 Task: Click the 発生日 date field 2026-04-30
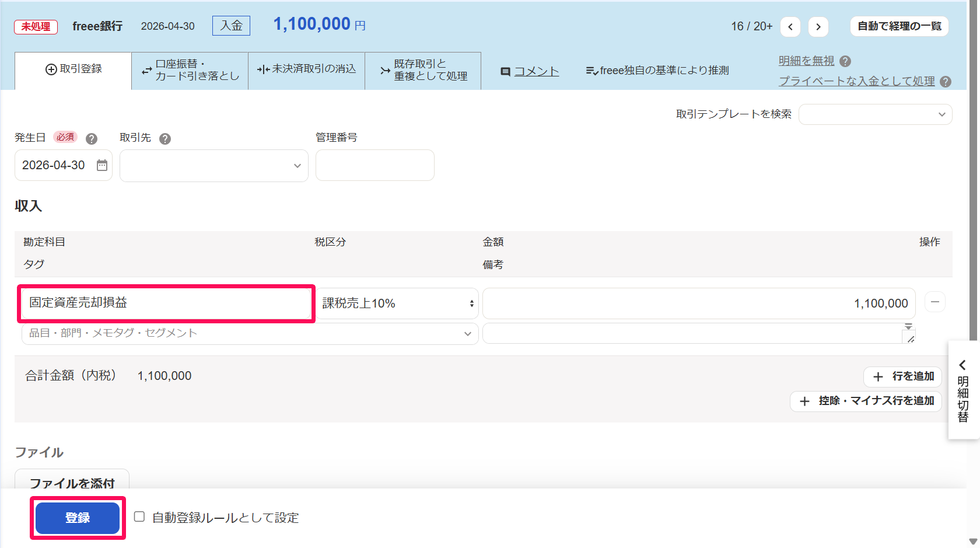click(63, 165)
